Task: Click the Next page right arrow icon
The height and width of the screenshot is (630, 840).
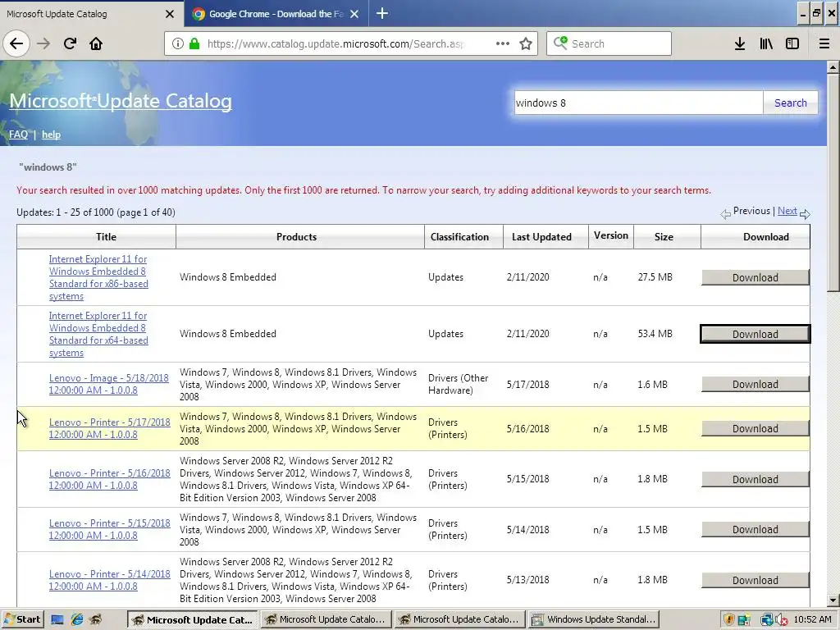Action: pos(805,214)
